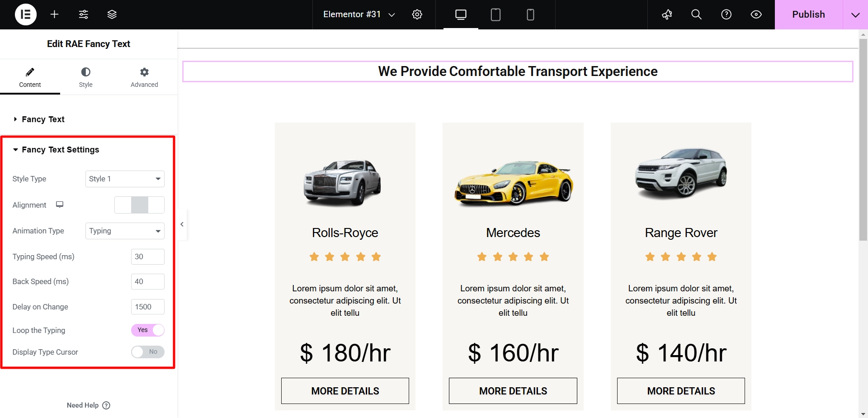Open the Style Type dropdown
868x418 pixels.
[x=125, y=179]
